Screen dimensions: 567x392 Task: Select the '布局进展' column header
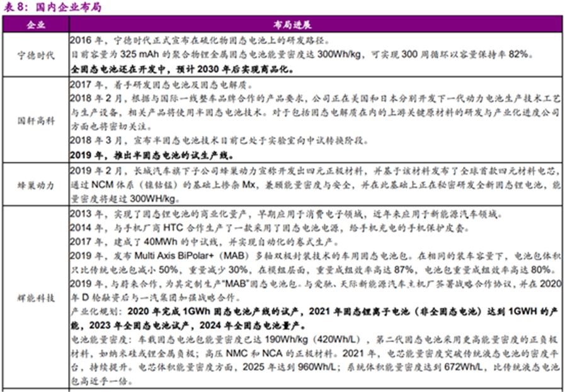click(292, 25)
